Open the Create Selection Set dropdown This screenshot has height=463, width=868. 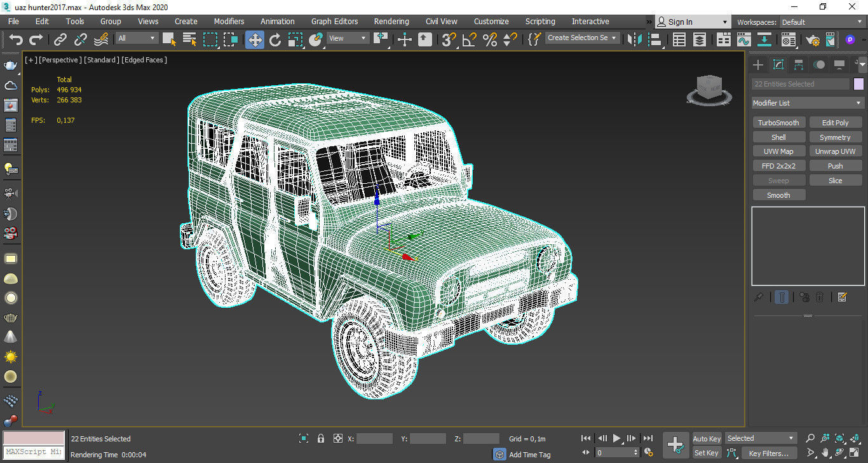tap(583, 38)
